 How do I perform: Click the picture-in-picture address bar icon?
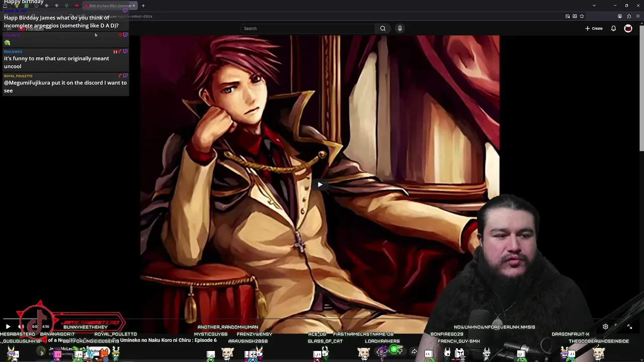click(568, 16)
